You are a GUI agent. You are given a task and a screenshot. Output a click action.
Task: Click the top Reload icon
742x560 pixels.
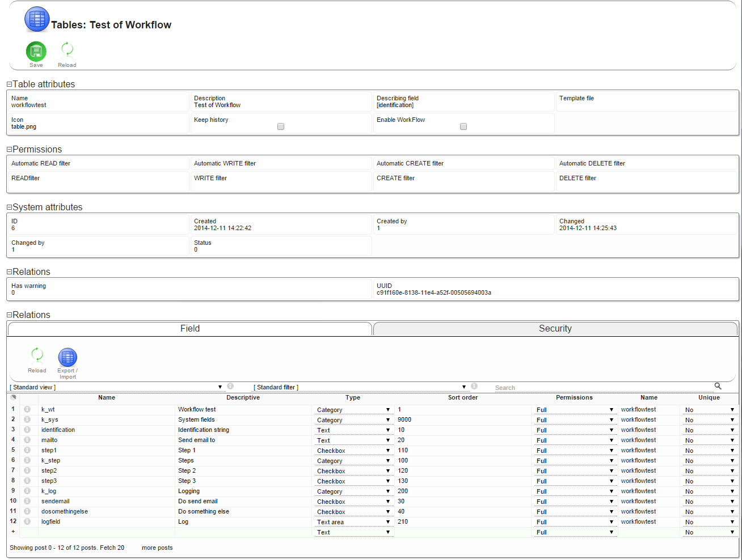point(67,50)
